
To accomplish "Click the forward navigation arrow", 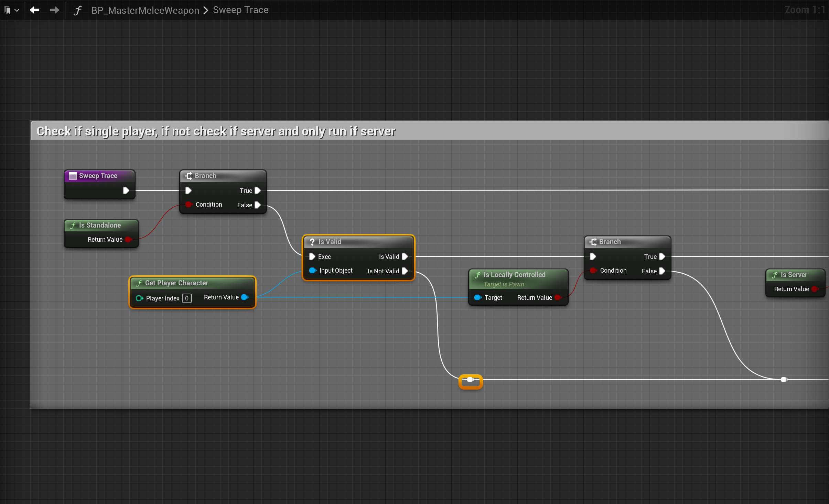I will click(54, 10).
